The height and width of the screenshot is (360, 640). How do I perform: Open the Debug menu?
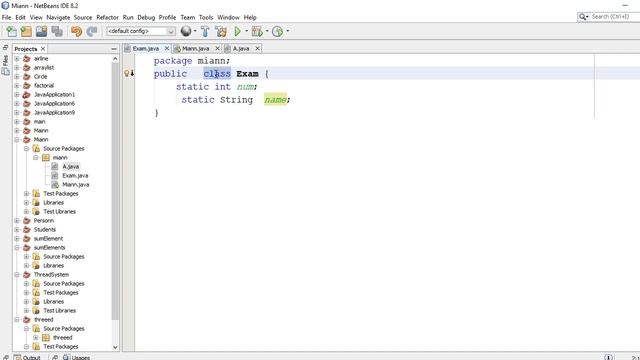(146, 18)
